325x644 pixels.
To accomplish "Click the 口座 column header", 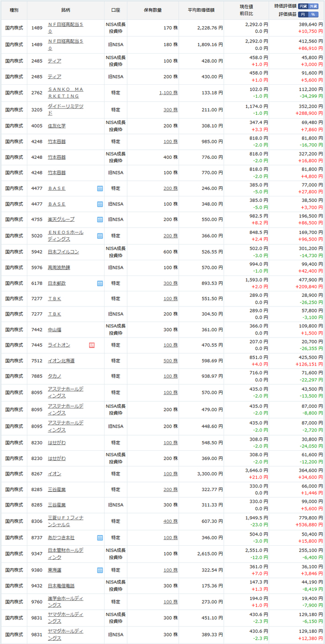I will [116, 10].
